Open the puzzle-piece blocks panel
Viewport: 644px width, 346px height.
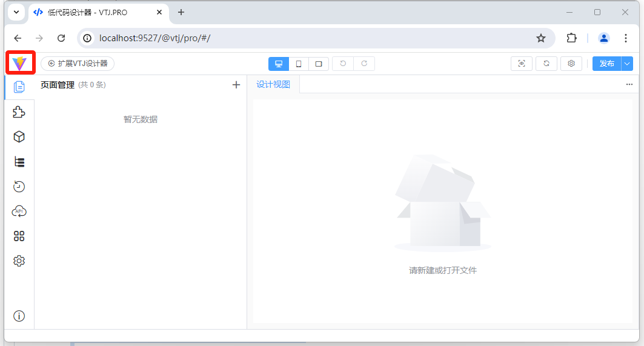coord(19,112)
